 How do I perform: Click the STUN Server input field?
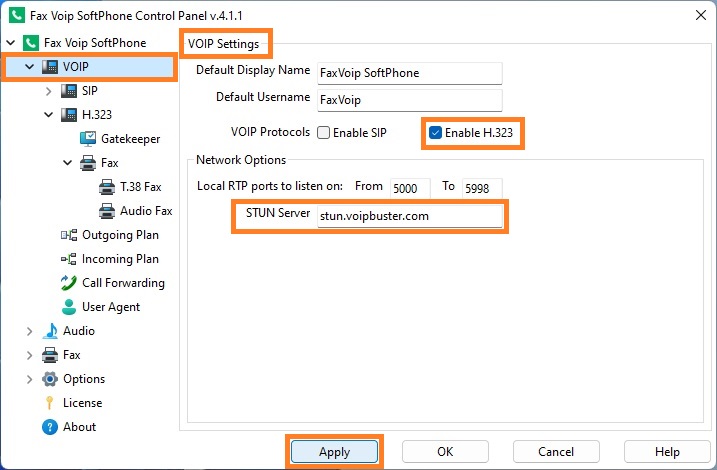[x=410, y=216]
